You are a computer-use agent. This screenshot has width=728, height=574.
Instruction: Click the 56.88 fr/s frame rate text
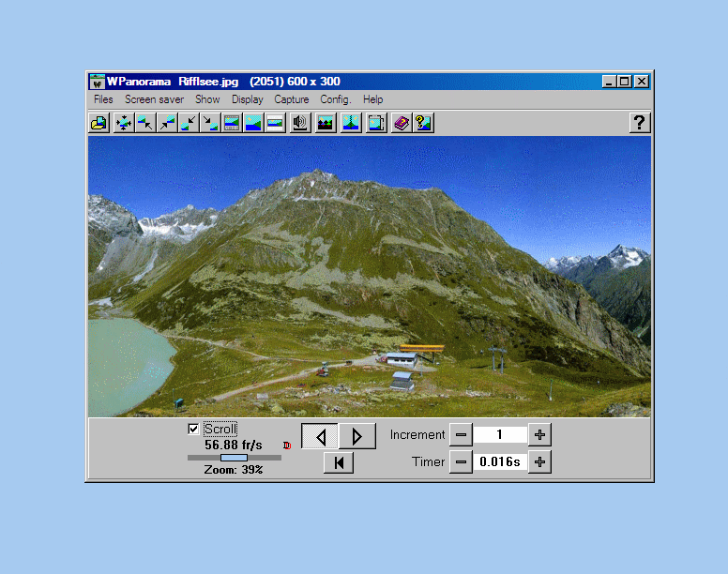point(234,445)
